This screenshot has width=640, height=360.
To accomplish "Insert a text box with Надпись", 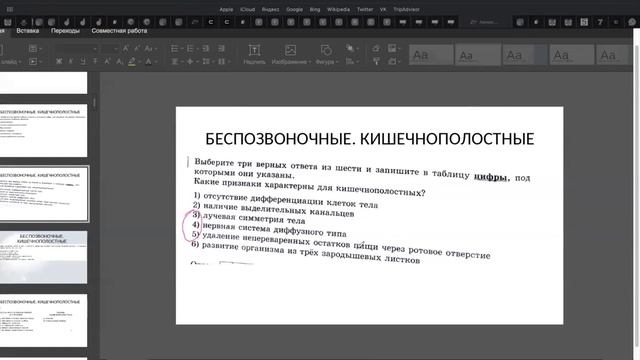I will (254, 54).
